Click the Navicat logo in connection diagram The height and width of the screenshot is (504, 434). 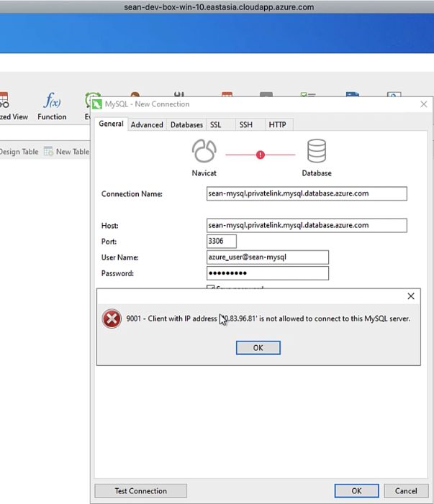[204, 152]
